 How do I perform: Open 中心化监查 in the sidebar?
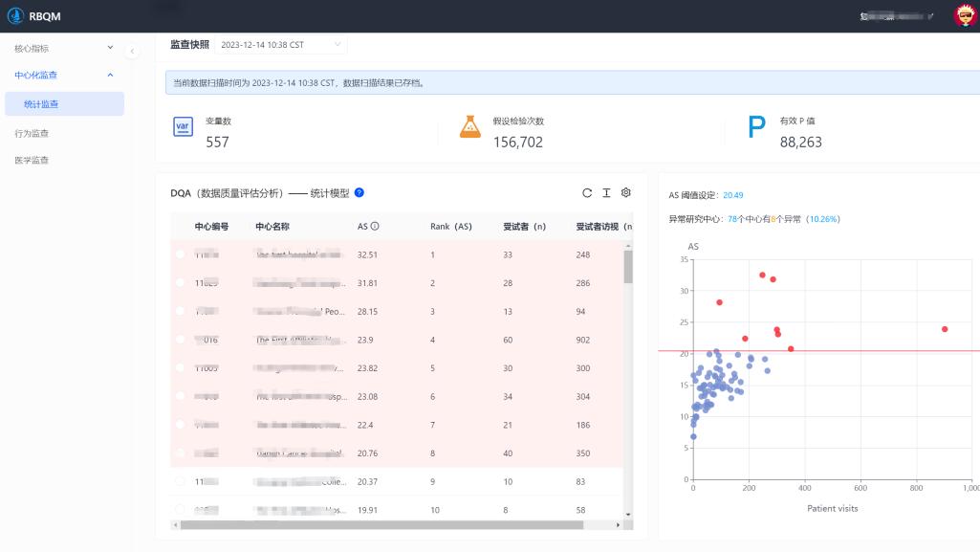[35, 75]
